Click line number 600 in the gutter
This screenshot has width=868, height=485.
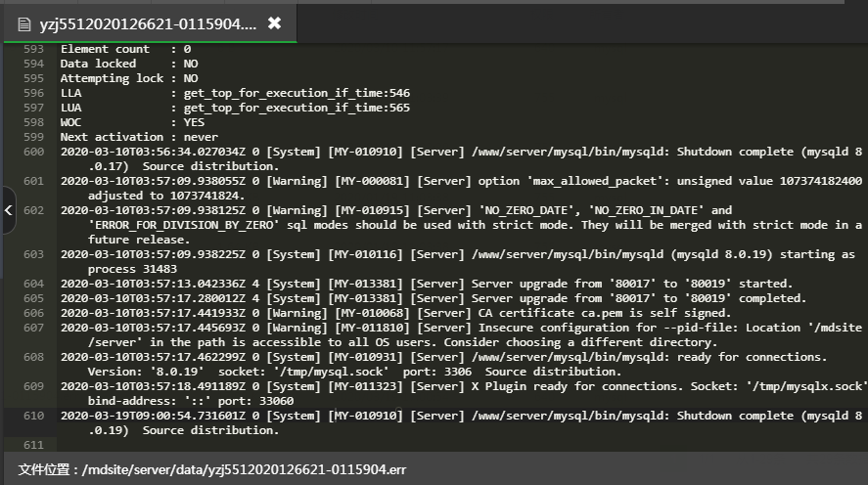(x=33, y=152)
